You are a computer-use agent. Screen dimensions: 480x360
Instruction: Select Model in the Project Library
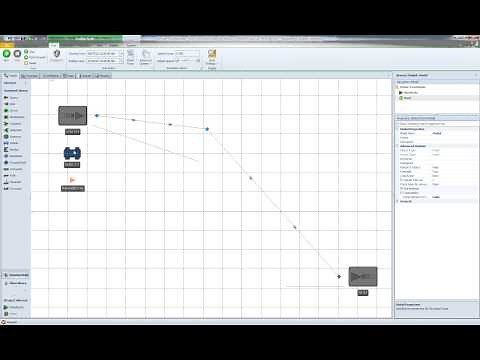click(10, 314)
